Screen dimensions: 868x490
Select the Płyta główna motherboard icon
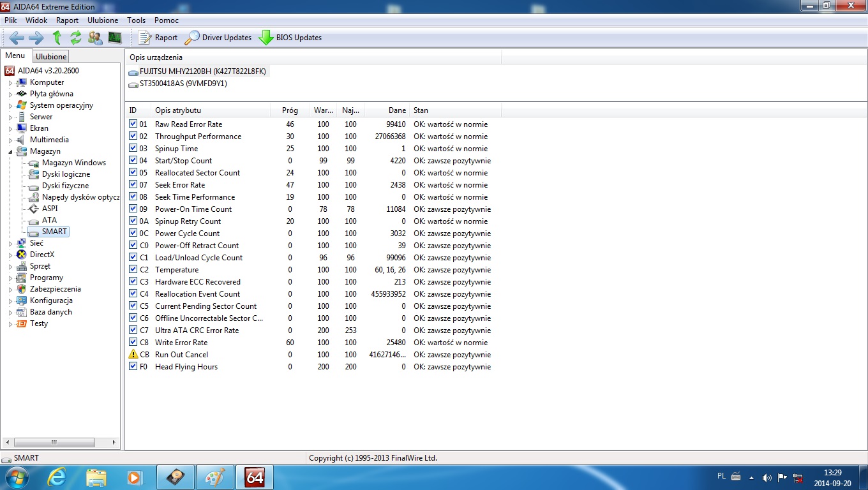click(x=22, y=94)
